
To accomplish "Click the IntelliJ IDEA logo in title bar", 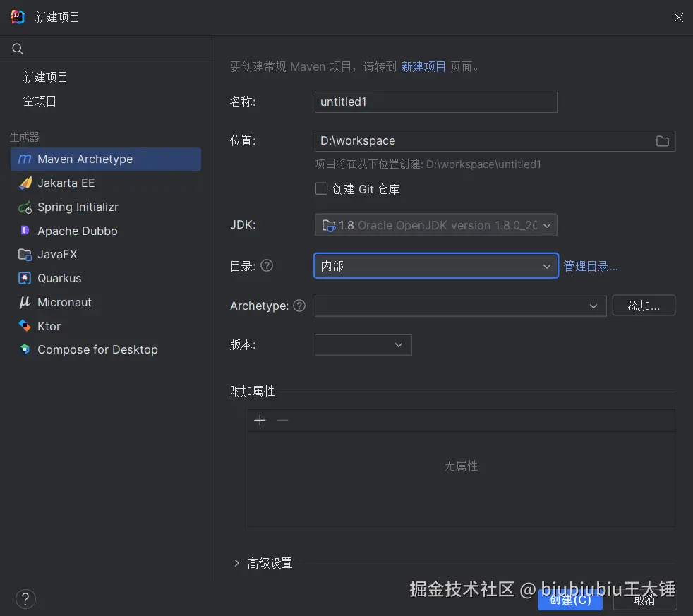I will point(17,17).
